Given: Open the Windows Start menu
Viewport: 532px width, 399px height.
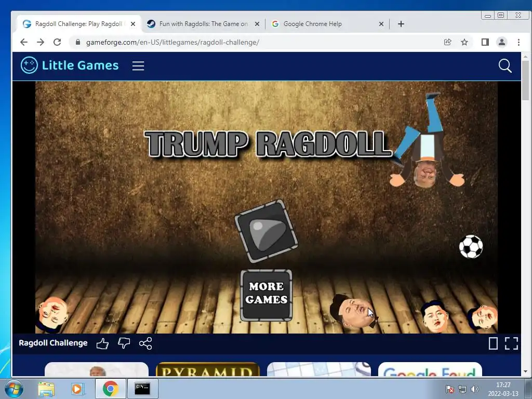Looking at the screenshot, I should tap(14, 389).
